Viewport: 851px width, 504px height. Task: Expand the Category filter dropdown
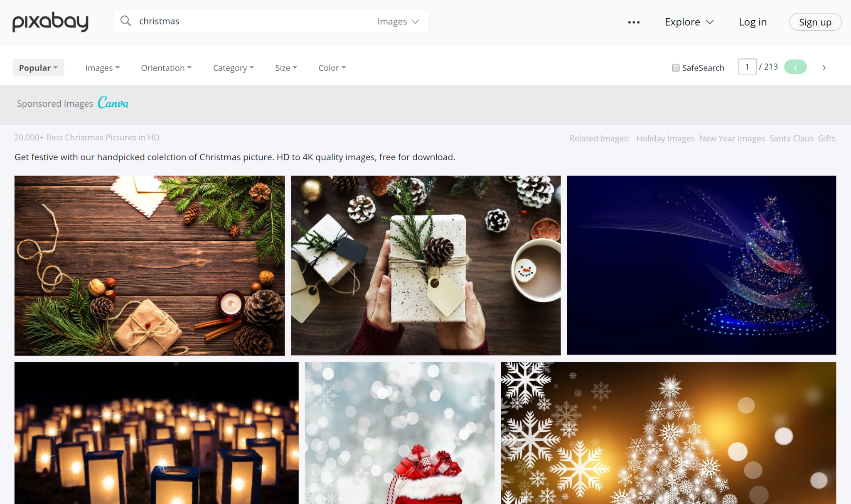click(233, 67)
